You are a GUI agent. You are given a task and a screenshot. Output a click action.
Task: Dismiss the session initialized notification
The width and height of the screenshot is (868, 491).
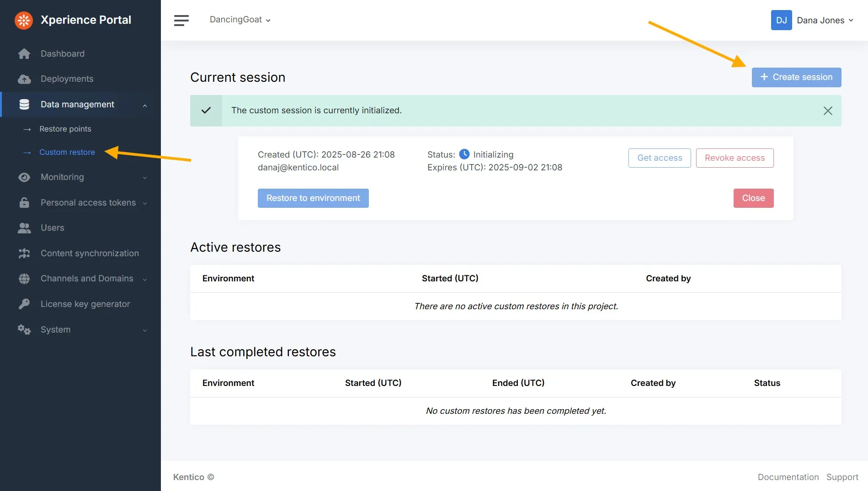click(x=828, y=111)
